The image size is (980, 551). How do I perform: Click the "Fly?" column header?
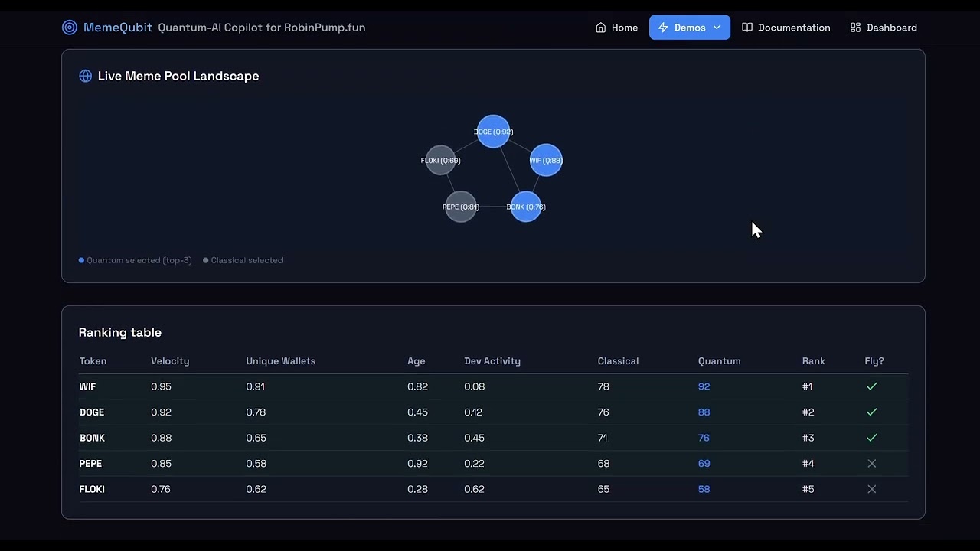coord(874,361)
